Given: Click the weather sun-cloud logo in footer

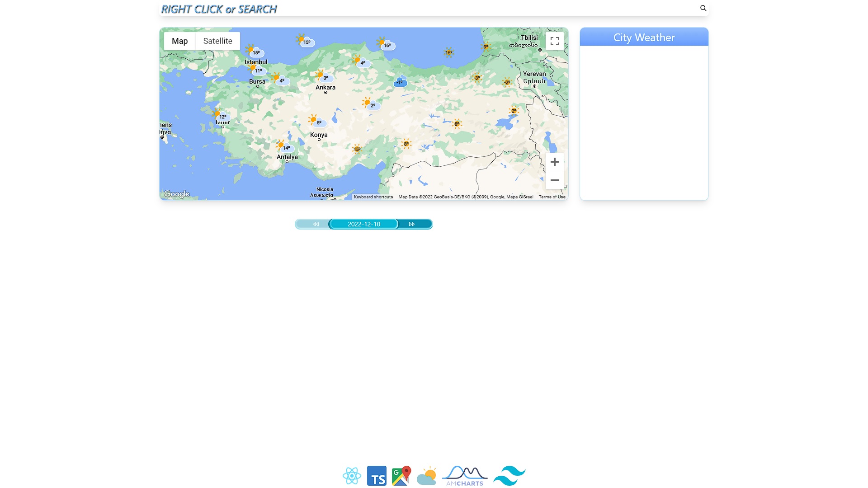Looking at the screenshot, I should 426,476.
